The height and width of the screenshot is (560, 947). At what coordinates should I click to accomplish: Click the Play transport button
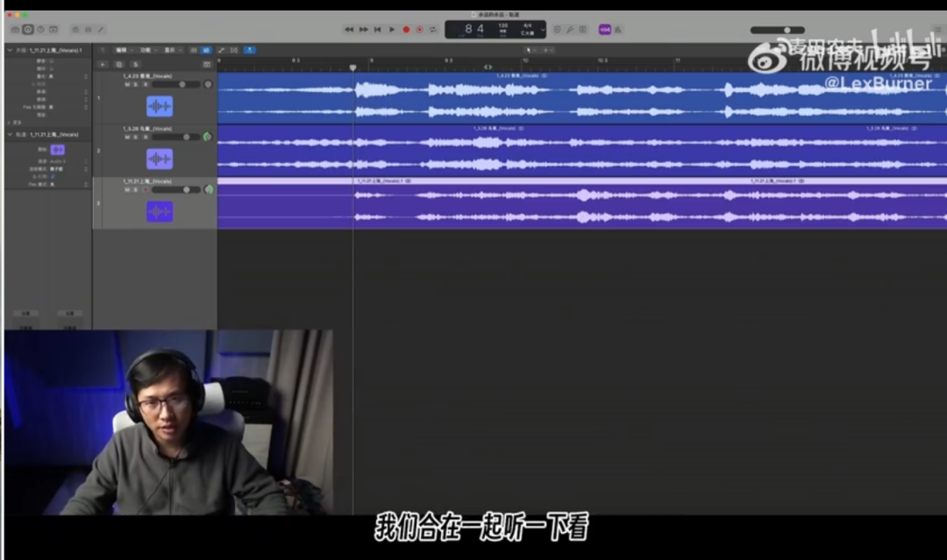click(392, 30)
